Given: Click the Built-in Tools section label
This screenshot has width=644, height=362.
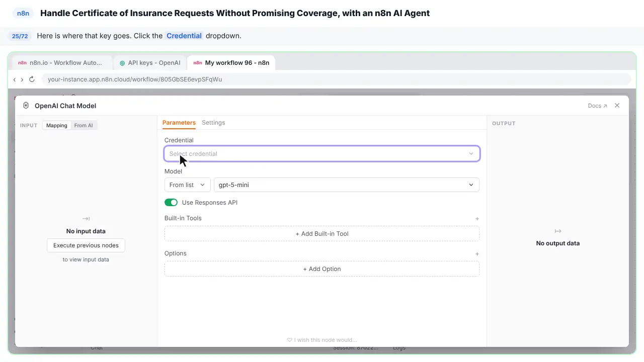Looking at the screenshot, I should (x=183, y=218).
